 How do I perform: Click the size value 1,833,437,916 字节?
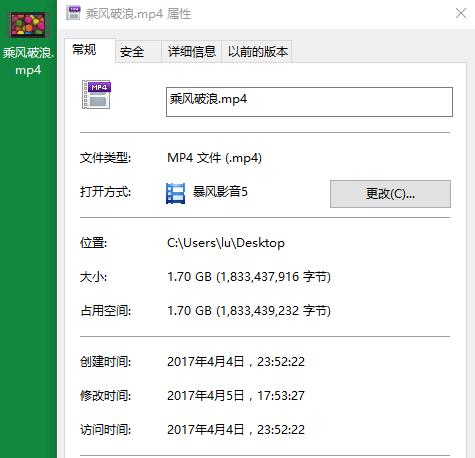[x=274, y=277]
